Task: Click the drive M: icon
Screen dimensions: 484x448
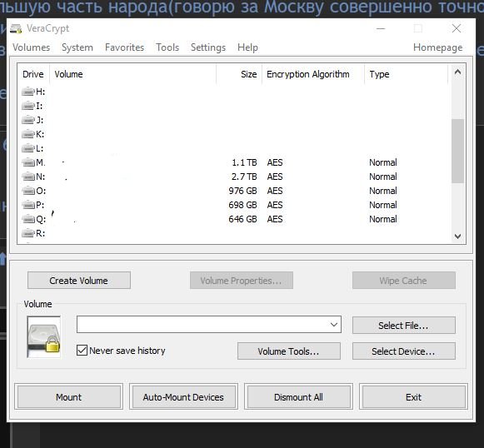Action: pyautogui.click(x=28, y=162)
